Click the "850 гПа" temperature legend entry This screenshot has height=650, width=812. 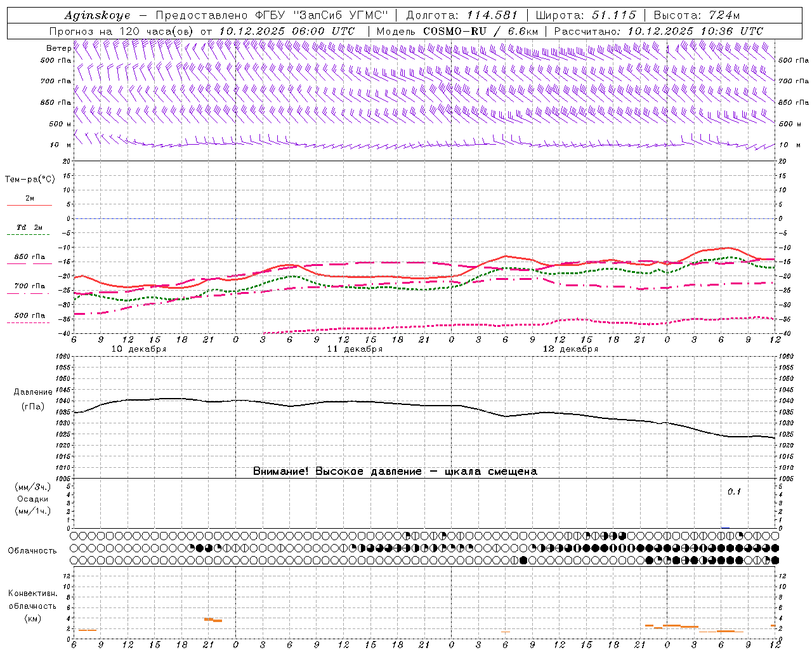(29, 257)
